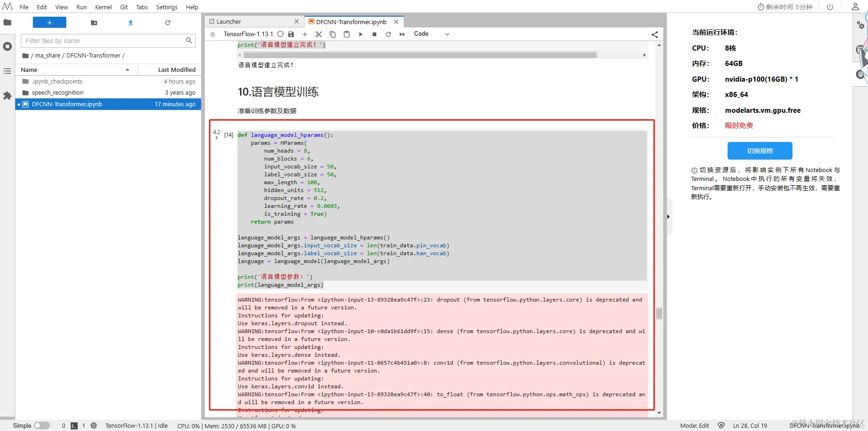Restart the kernel
The width and height of the screenshot is (868, 431).
[388, 34]
